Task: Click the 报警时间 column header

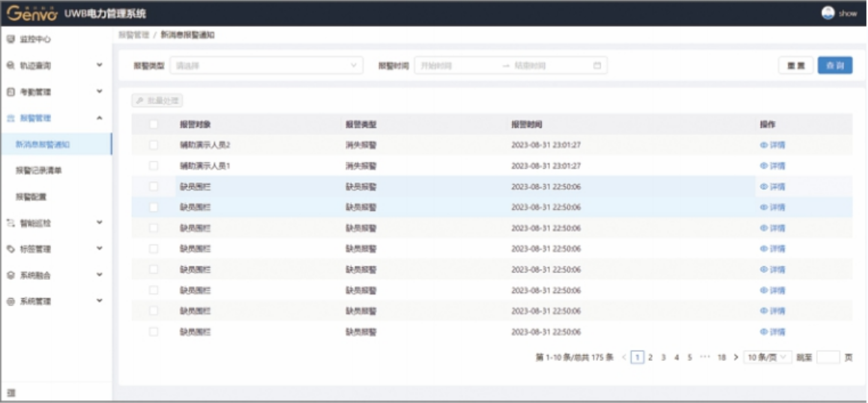Action: coord(527,125)
